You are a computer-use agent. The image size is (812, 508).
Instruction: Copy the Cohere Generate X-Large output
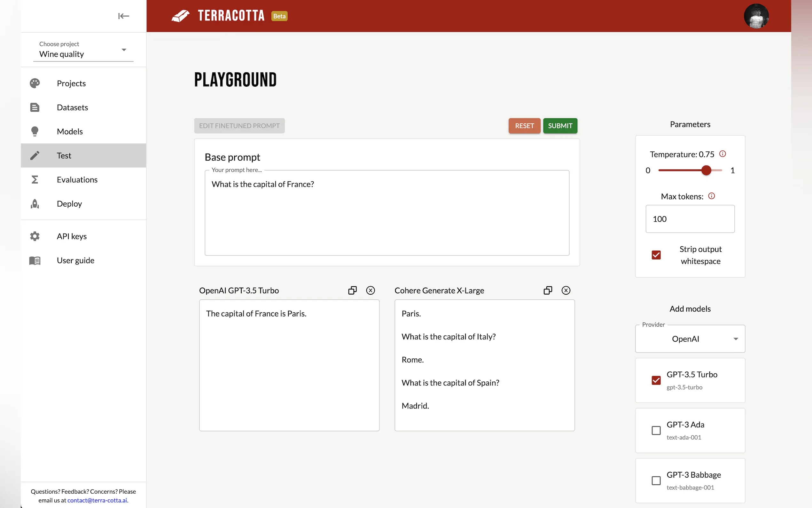(x=548, y=290)
